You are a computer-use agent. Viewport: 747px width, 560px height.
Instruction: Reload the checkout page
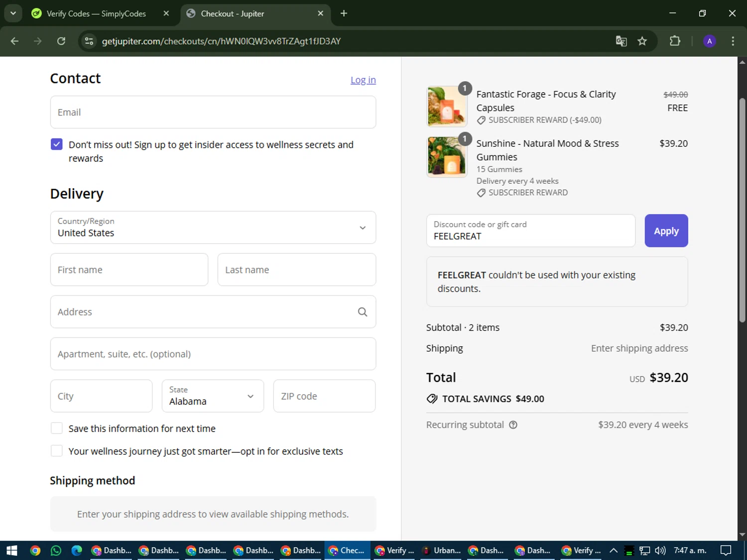tap(61, 41)
